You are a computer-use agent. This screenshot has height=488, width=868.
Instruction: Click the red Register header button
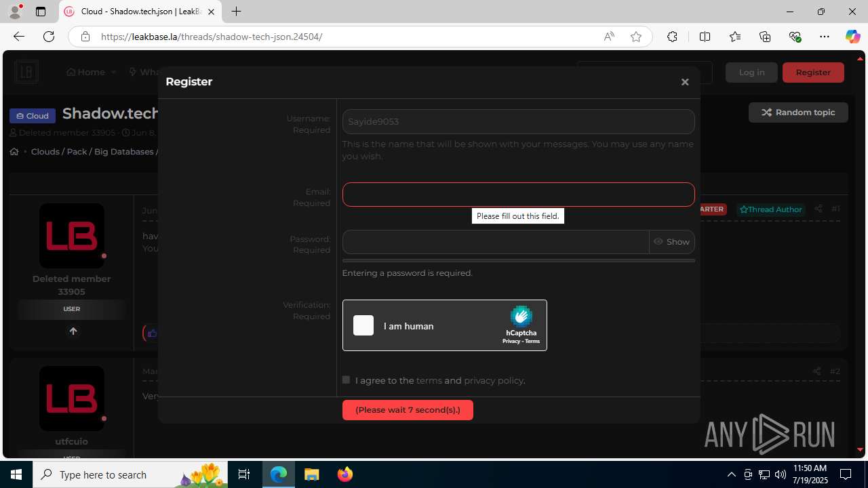pos(813,73)
